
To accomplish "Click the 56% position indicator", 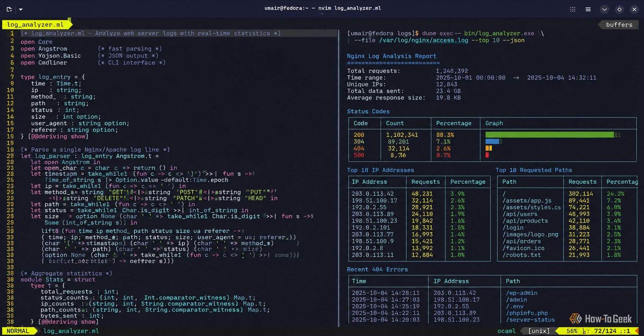I will click(x=572, y=331).
